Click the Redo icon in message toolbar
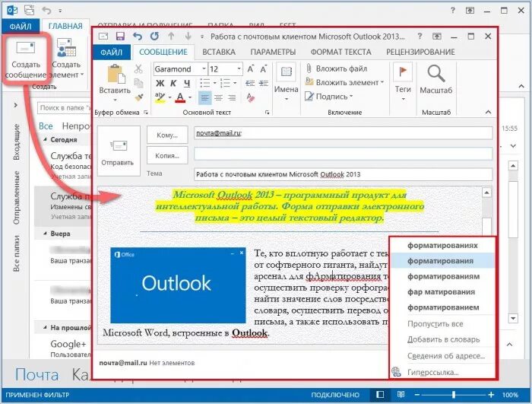Screen dimensions: 532x404 (x=154, y=37)
